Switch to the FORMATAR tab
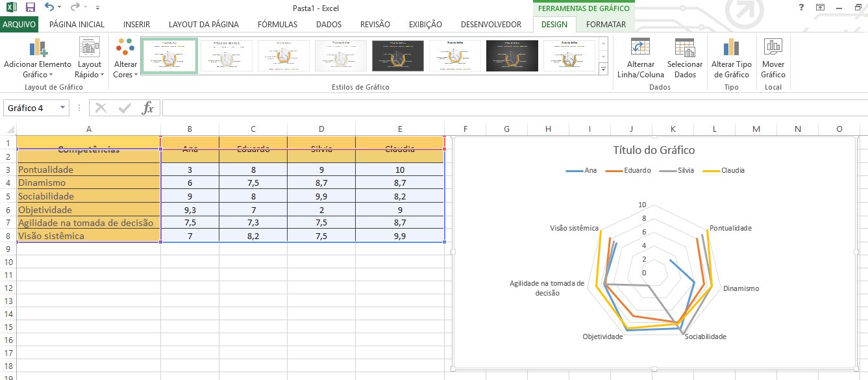This screenshot has width=868, height=380. click(x=605, y=24)
